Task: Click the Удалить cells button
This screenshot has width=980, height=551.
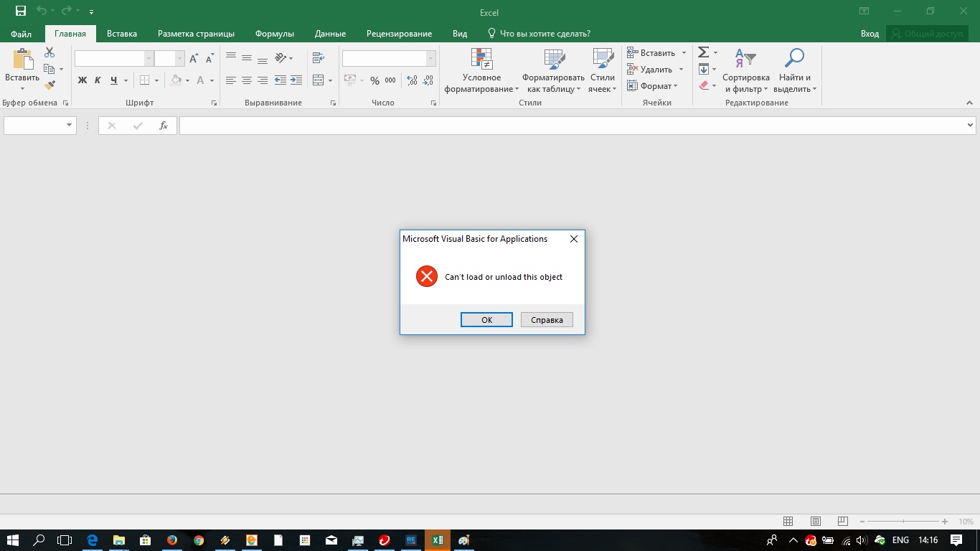Action: 650,70
